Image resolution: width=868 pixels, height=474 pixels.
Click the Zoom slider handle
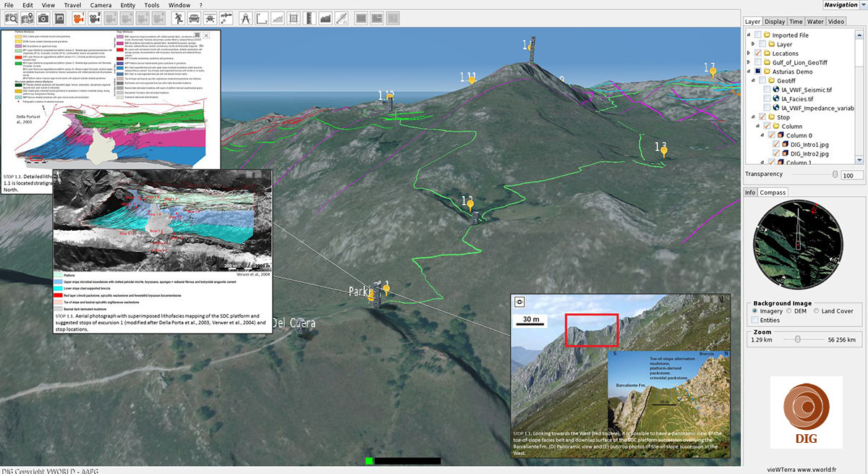[x=796, y=339]
